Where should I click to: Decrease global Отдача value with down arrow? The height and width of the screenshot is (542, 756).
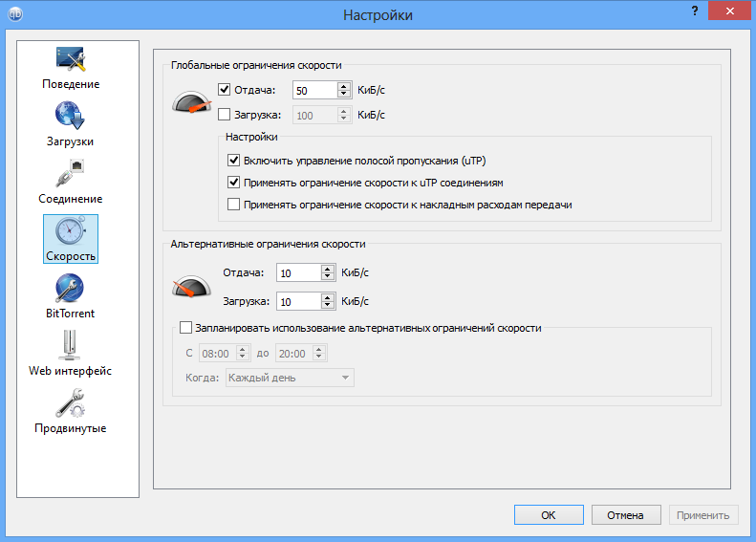click(x=344, y=94)
